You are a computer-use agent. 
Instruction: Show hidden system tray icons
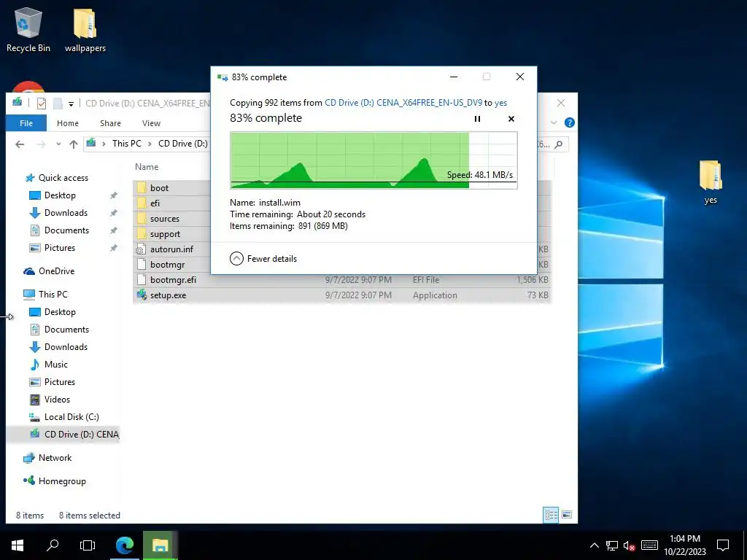(x=594, y=545)
